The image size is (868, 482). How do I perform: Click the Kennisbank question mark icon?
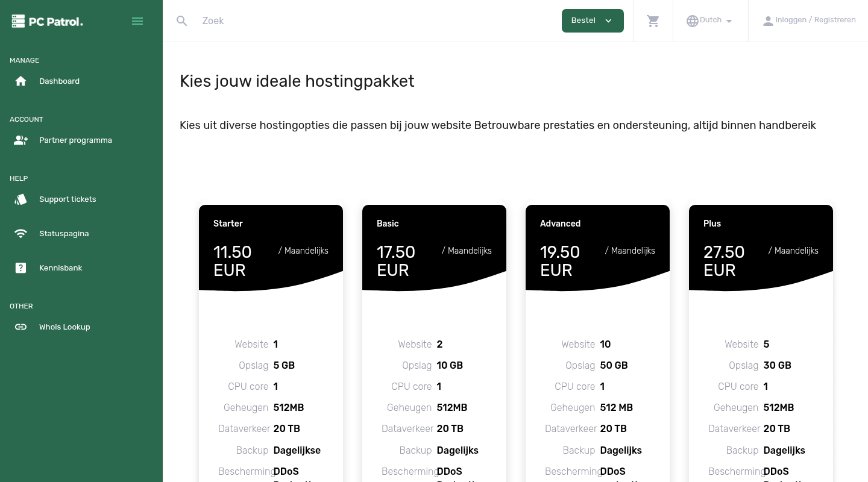click(x=20, y=268)
